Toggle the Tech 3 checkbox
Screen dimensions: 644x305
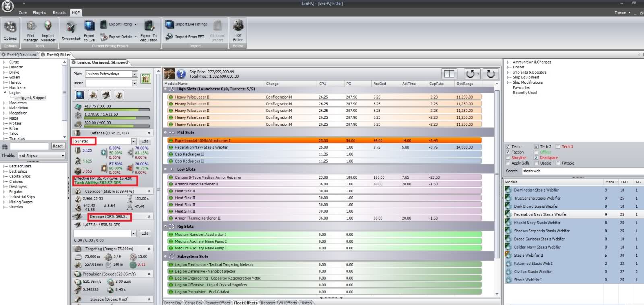click(558, 147)
